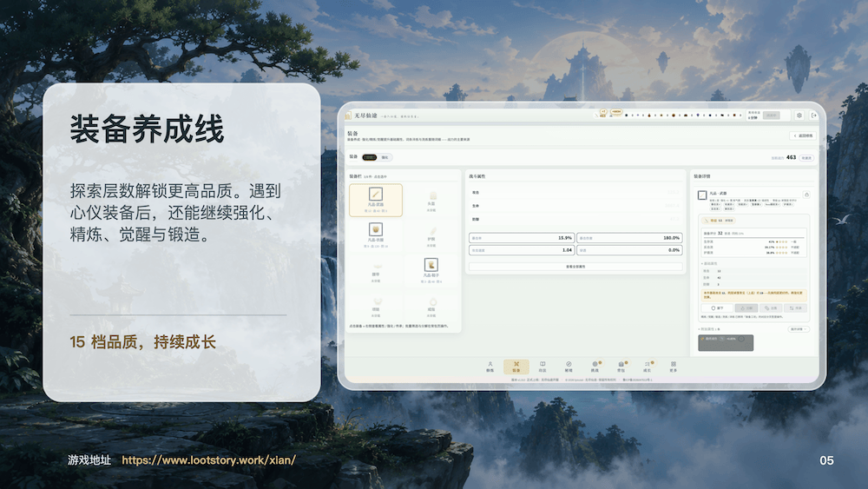The image size is (868, 489).
Task: Click the 180.0% stat field
Action: click(x=629, y=238)
